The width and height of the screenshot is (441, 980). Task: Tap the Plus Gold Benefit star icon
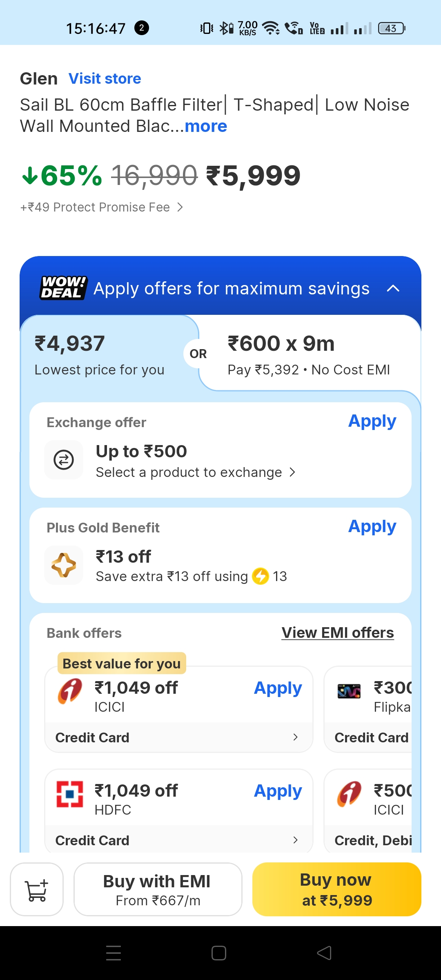tap(64, 565)
